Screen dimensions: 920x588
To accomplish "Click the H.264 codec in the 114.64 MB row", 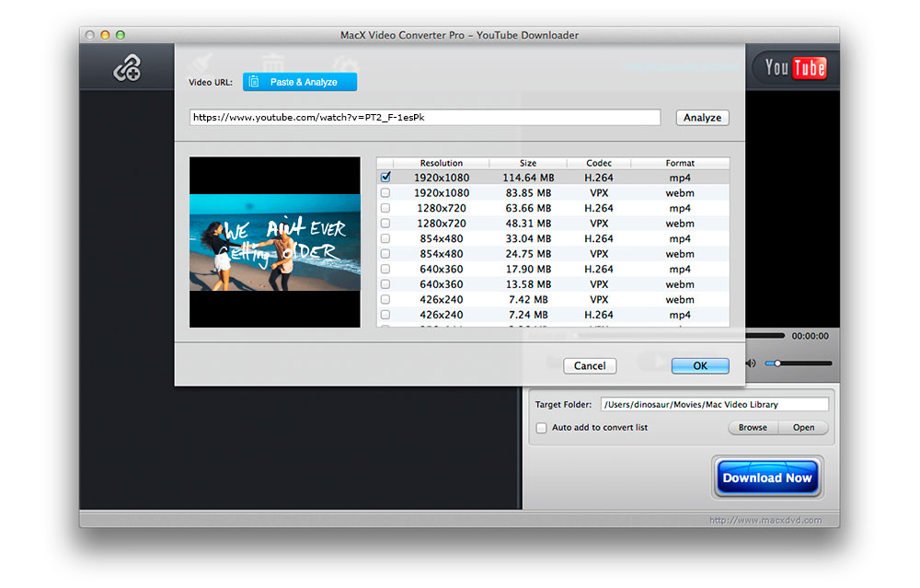I will pos(599,178).
